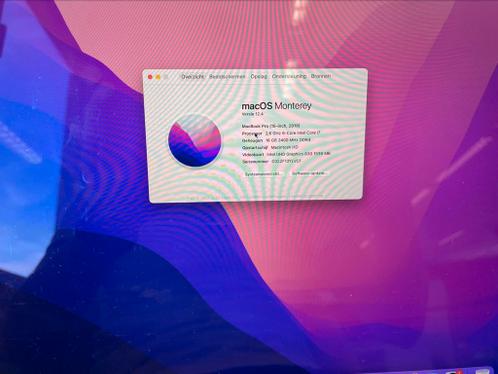Select the MacBook Pro (16-inch, 2019) line
498x374 pixels.
271,126
